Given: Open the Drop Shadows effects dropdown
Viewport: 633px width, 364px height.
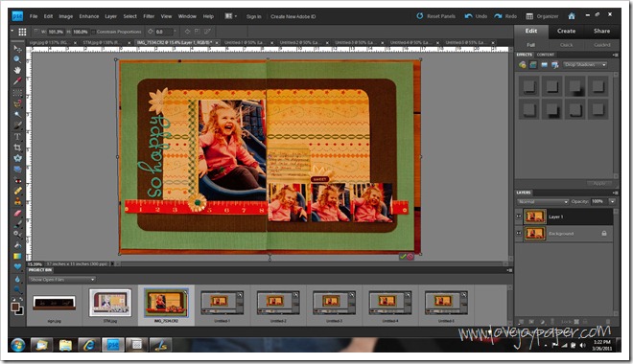Looking at the screenshot, I should coord(585,64).
